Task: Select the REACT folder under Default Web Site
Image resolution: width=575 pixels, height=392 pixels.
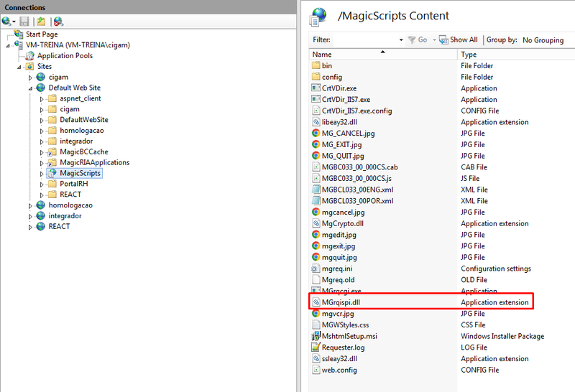Action: click(x=70, y=194)
